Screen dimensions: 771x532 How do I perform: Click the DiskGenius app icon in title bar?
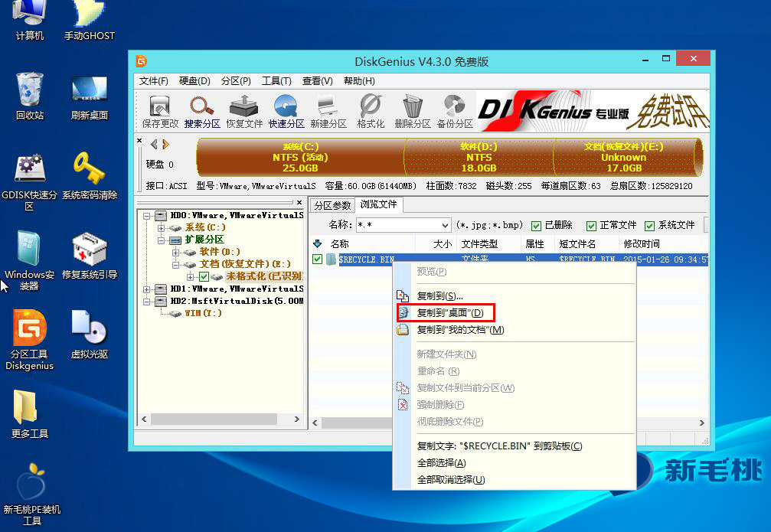click(142, 61)
